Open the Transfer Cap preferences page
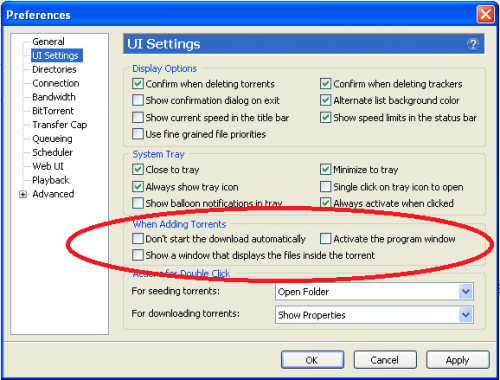This screenshot has width=500, height=380. (60, 125)
